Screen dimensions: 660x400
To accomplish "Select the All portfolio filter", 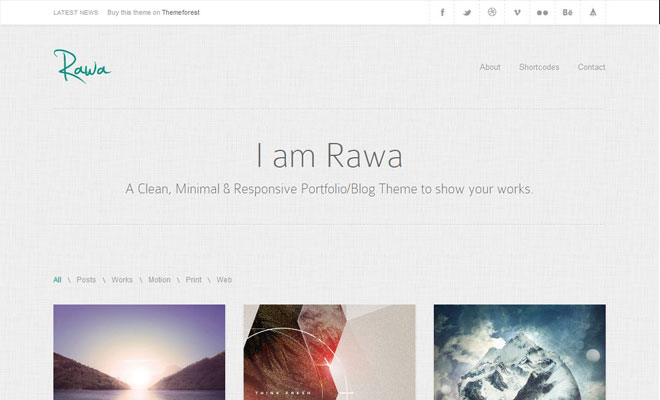I will pyautogui.click(x=57, y=280).
